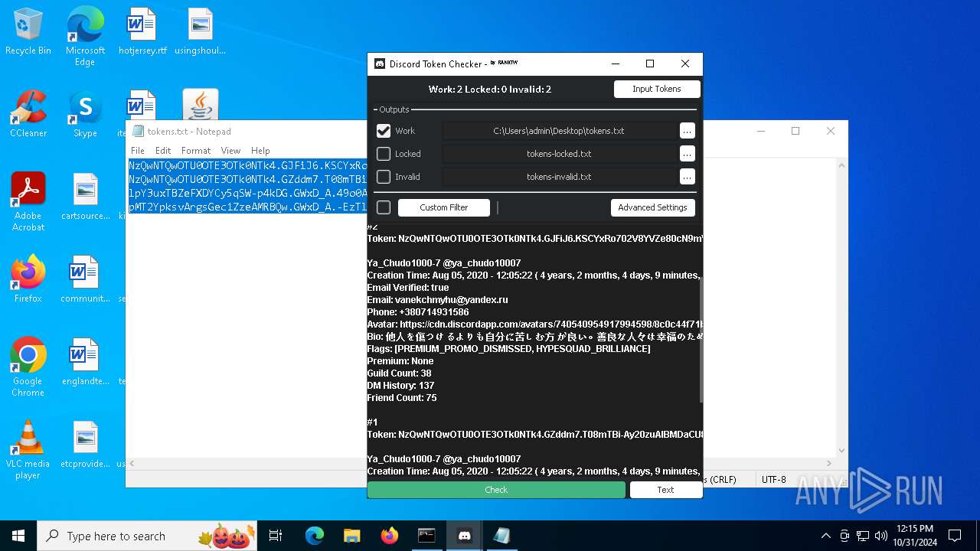Uncheck the Work output checkbox
980x551 pixels.
384,131
